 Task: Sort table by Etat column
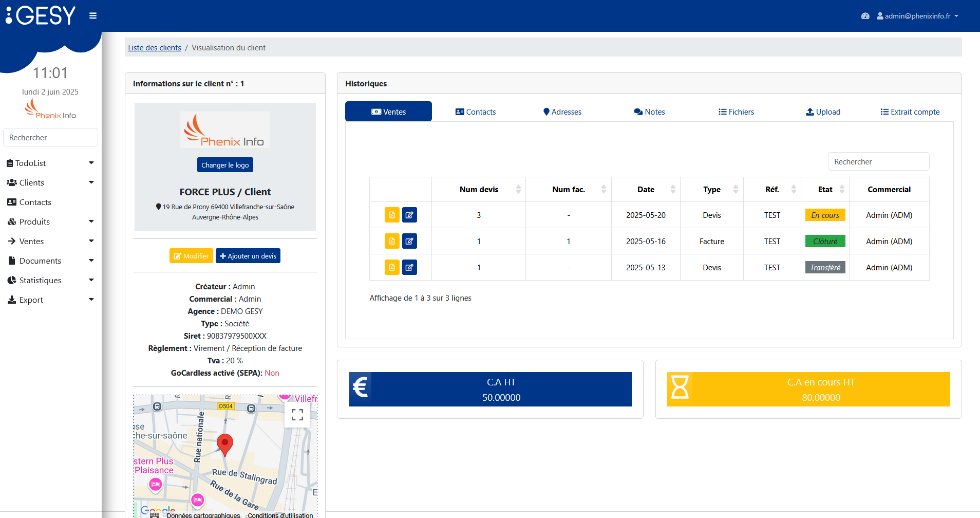click(825, 190)
